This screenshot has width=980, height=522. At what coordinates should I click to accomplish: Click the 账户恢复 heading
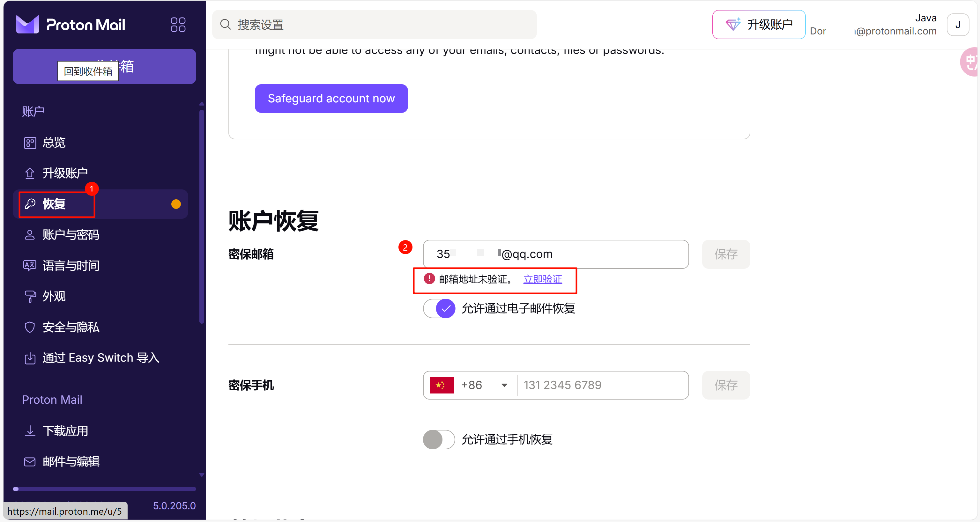tap(273, 221)
